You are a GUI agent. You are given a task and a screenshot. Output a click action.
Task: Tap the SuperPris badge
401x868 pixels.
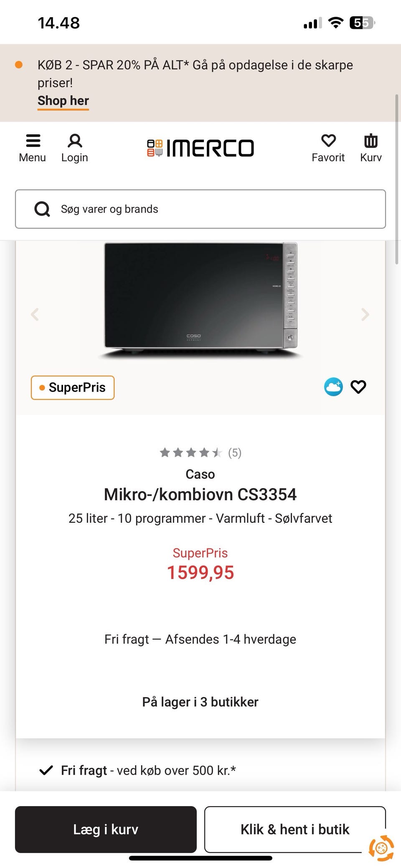[x=73, y=388]
